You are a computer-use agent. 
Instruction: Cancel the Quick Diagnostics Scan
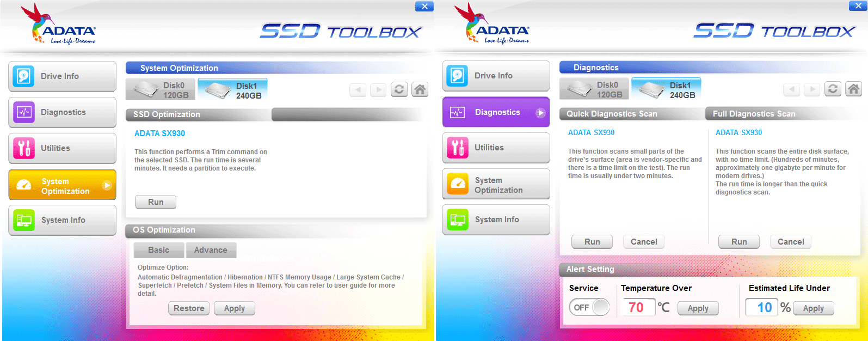point(644,242)
